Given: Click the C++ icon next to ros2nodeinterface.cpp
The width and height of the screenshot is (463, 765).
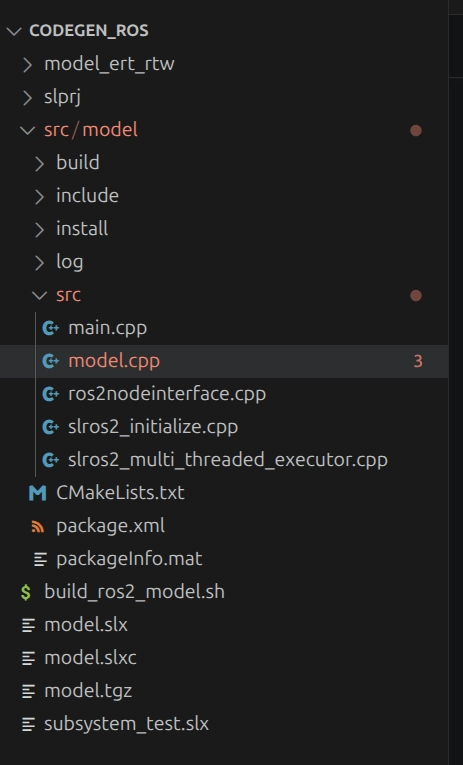Looking at the screenshot, I should tap(51, 394).
